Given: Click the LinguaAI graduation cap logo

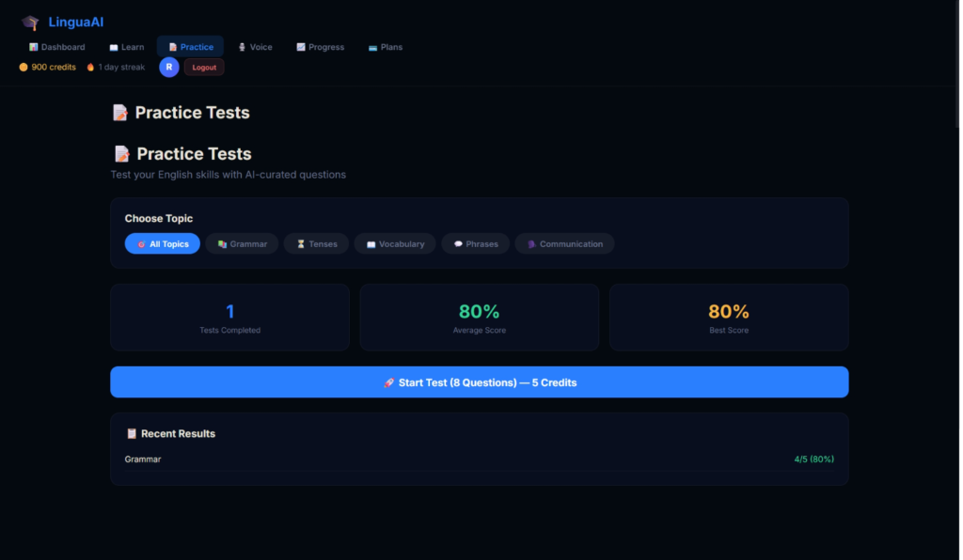Looking at the screenshot, I should pyautogui.click(x=29, y=22).
